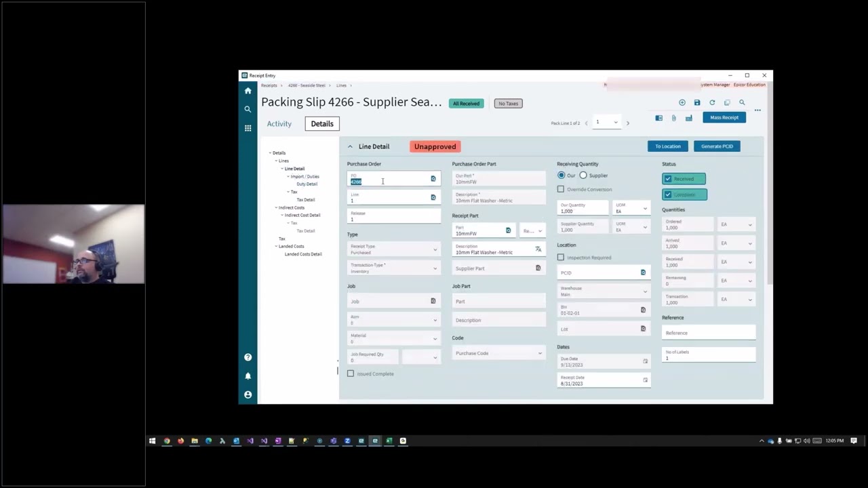Screen dimensions: 868x488
Task: Select the Supplier receiving quantity radio
Action: coord(583,176)
